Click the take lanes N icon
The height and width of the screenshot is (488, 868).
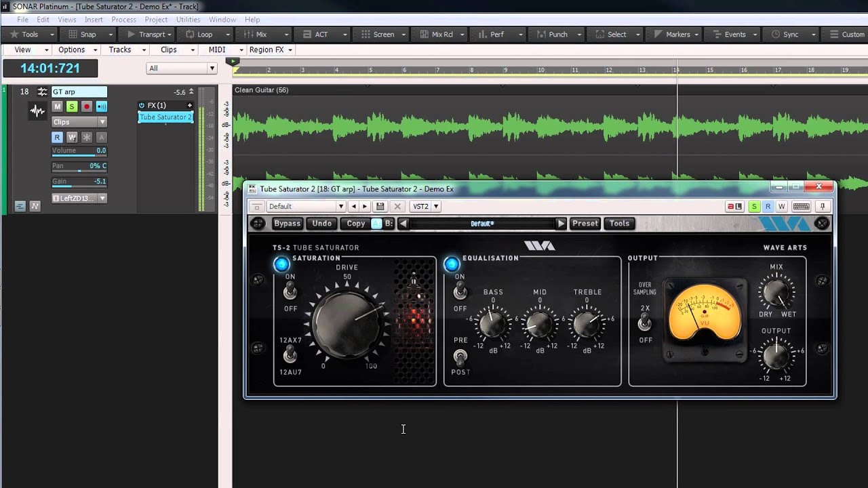(x=35, y=206)
